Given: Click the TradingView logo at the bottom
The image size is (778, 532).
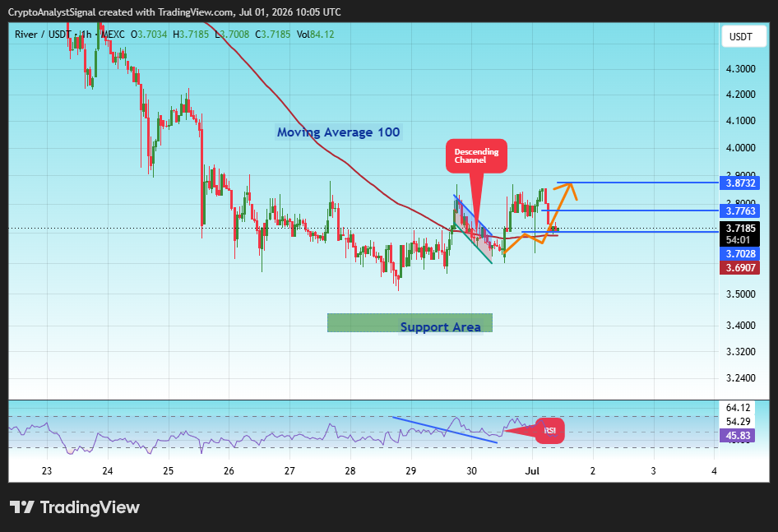Looking at the screenshot, I should 75,507.
